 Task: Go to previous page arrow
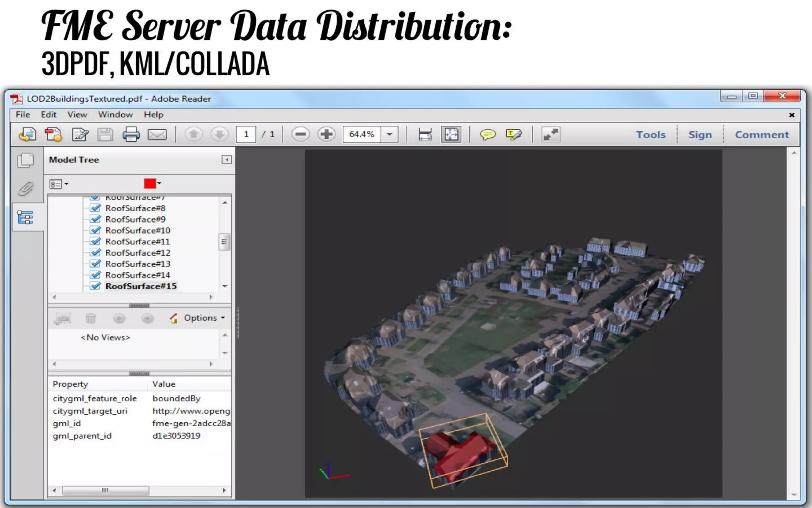point(194,135)
